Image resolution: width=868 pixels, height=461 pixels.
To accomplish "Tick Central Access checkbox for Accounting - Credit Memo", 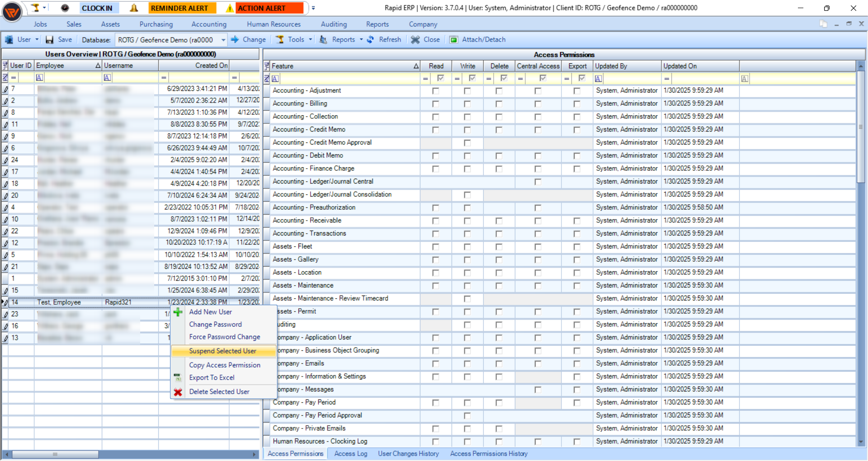I will pos(538,130).
